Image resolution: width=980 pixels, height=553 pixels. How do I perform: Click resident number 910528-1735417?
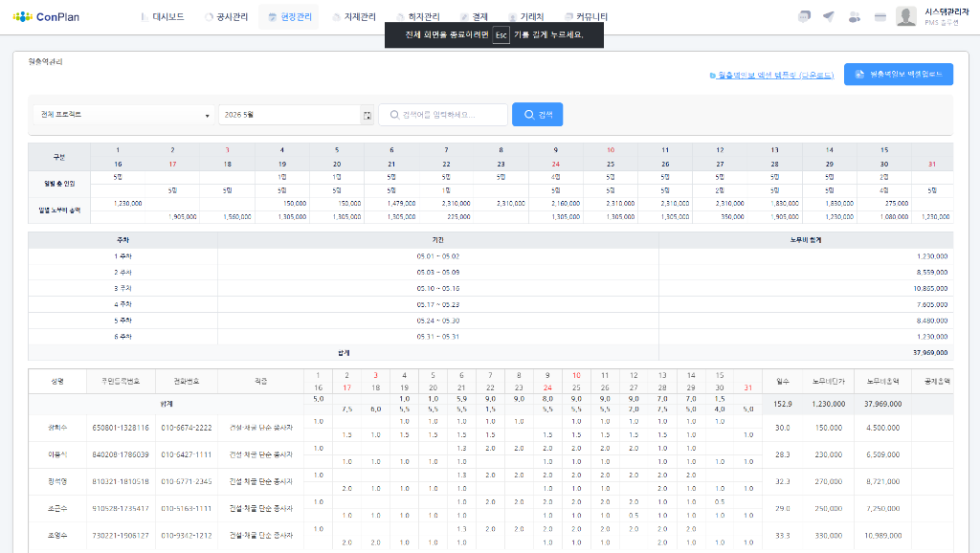(121, 509)
